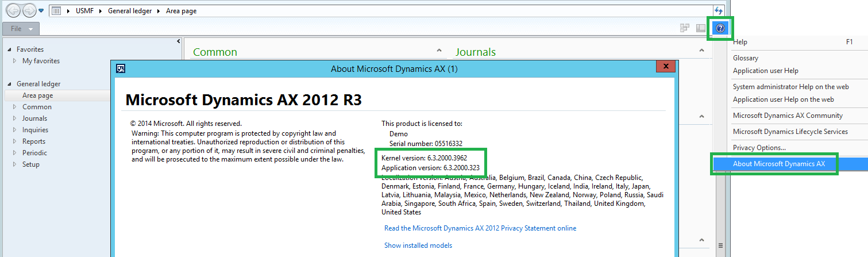Expand the Journals item in navigation pane
The height and width of the screenshot is (257, 868).
click(14, 118)
